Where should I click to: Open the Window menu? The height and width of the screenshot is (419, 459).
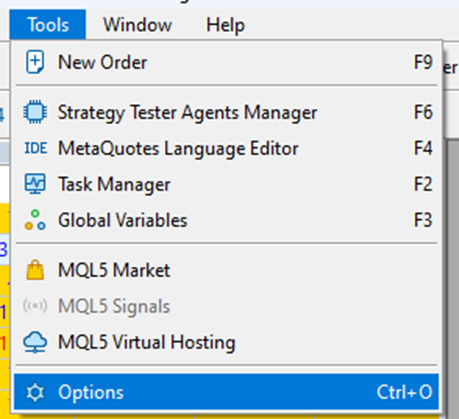coord(137,25)
